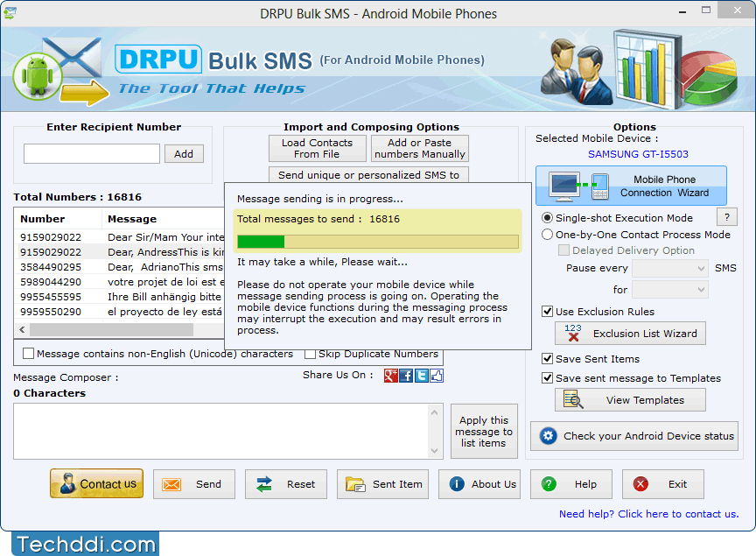Click the gear icon for device status

(x=549, y=436)
